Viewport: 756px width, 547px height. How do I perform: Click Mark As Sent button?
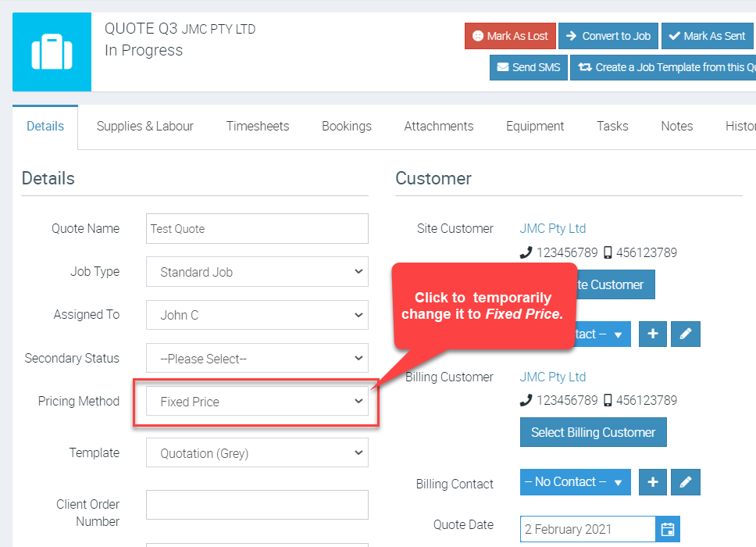click(x=708, y=36)
